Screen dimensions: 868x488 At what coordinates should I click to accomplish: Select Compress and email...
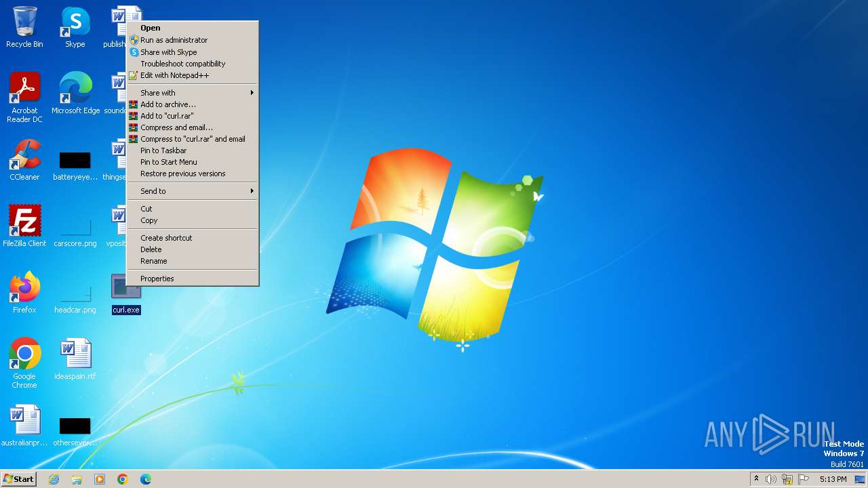(193, 127)
